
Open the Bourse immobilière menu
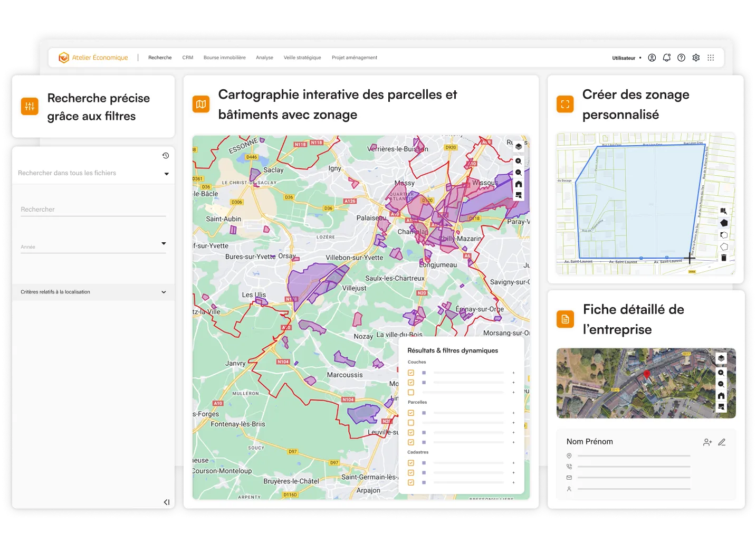coord(225,58)
